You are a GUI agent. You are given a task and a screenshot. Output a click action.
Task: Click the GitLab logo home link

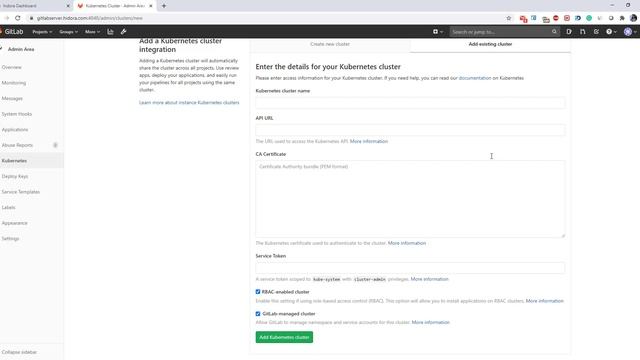click(12, 31)
